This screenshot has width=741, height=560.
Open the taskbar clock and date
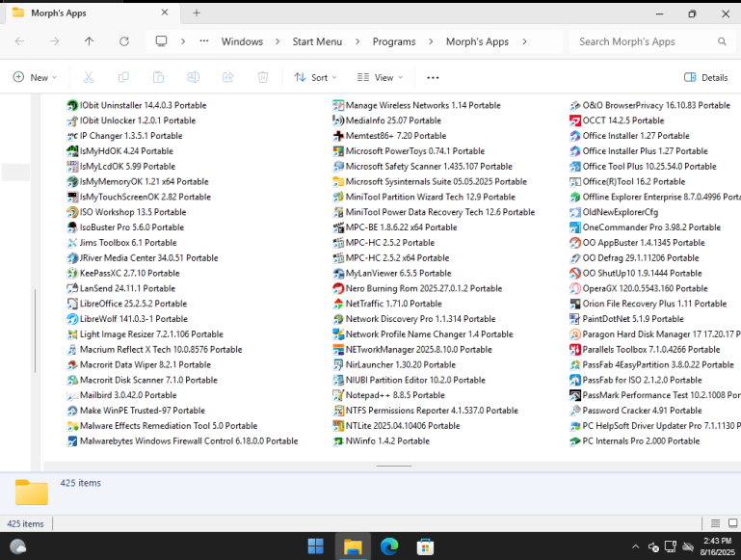717,547
